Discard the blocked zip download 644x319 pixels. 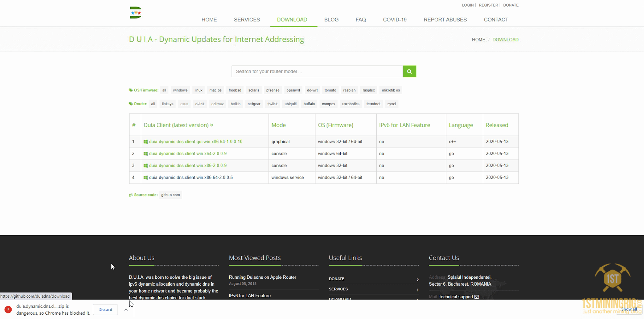[x=105, y=310]
